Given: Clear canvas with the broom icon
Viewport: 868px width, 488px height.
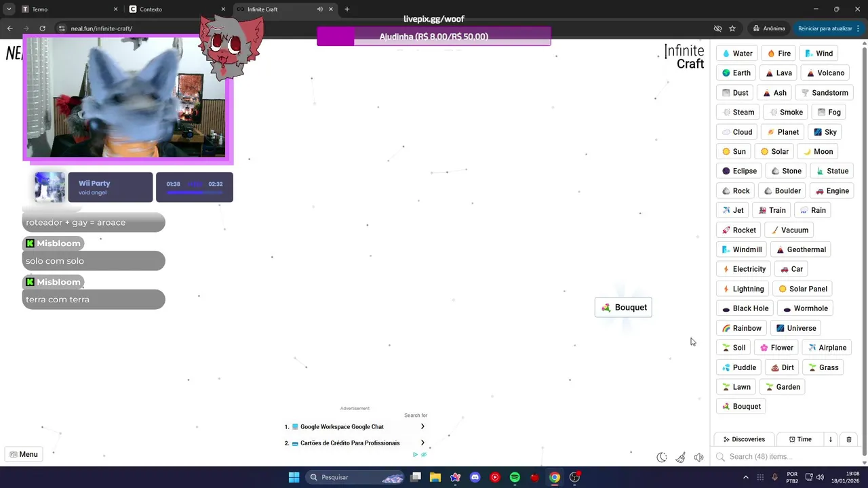Looking at the screenshot, I should 680,457.
